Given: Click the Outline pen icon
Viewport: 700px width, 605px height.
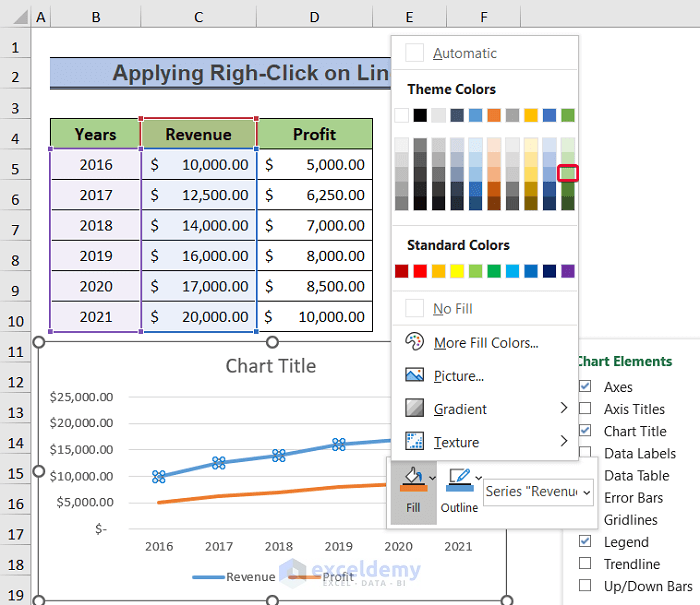Looking at the screenshot, I should (459, 479).
